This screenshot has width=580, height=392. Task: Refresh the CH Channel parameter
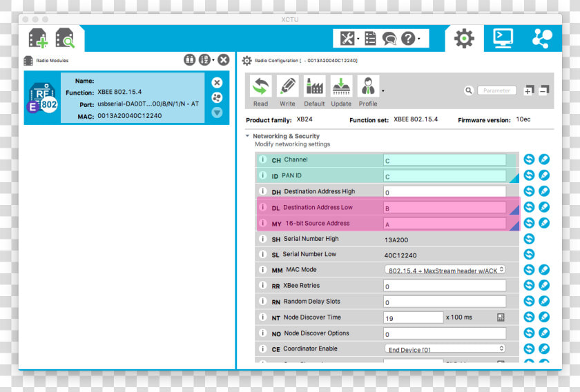(x=529, y=159)
